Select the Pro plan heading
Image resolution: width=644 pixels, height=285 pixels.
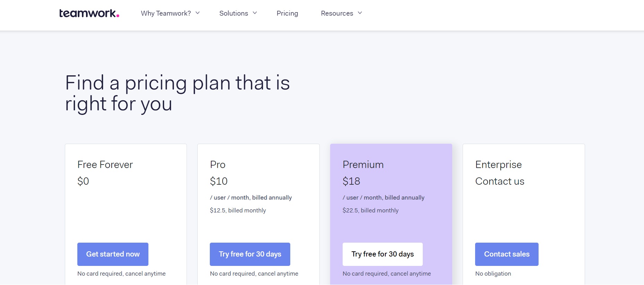pyautogui.click(x=218, y=165)
